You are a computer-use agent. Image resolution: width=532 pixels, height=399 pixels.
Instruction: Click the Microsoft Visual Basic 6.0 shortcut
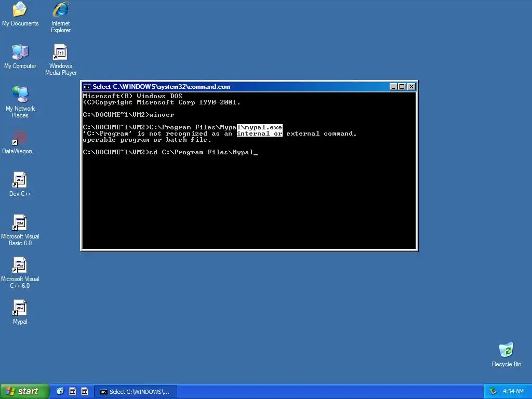[20, 230]
